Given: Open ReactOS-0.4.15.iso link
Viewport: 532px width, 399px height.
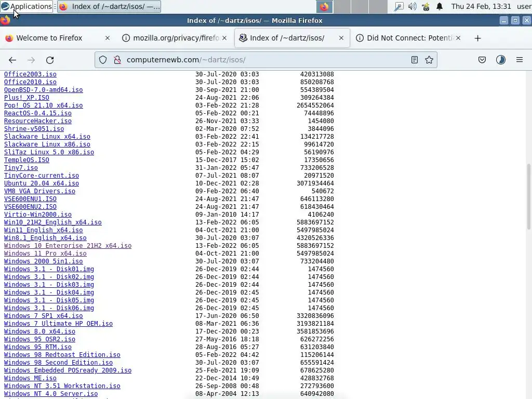Looking at the screenshot, I should pyautogui.click(x=37, y=113).
